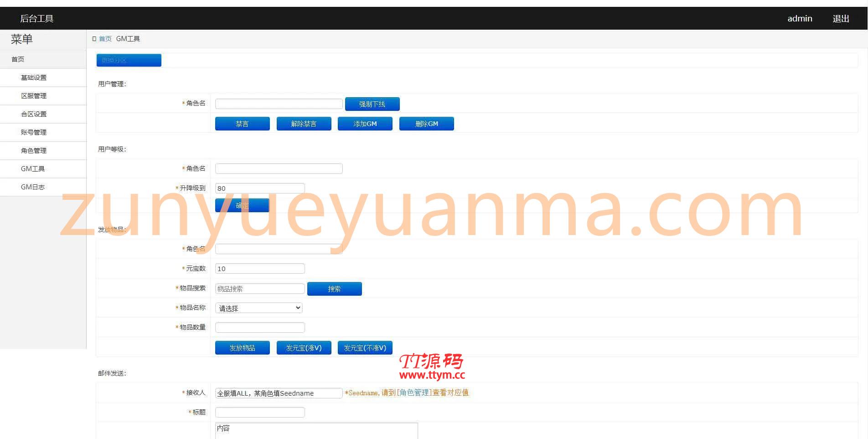
Task: Focus the 接收人 input field
Action: (x=279, y=393)
